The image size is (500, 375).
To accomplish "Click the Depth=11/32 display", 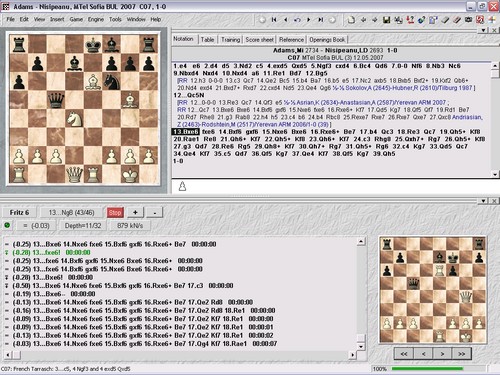I will tap(83, 226).
